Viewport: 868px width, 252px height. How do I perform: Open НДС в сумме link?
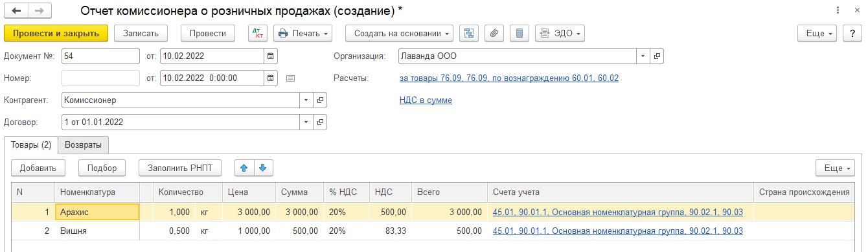click(426, 100)
